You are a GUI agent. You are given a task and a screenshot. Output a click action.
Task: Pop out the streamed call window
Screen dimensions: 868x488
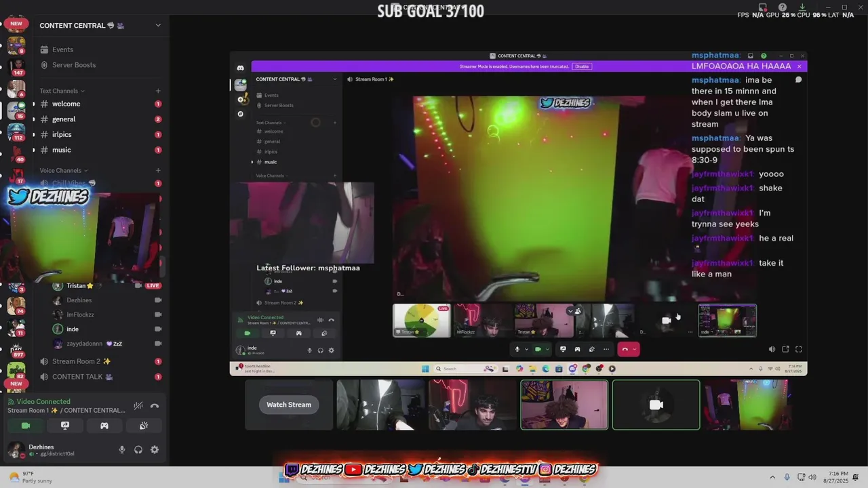click(x=785, y=349)
